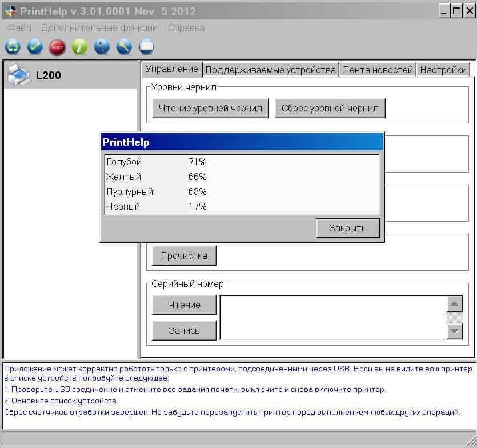
Task: Click the serial number field's scroll-up arrow
Action: 455,304
